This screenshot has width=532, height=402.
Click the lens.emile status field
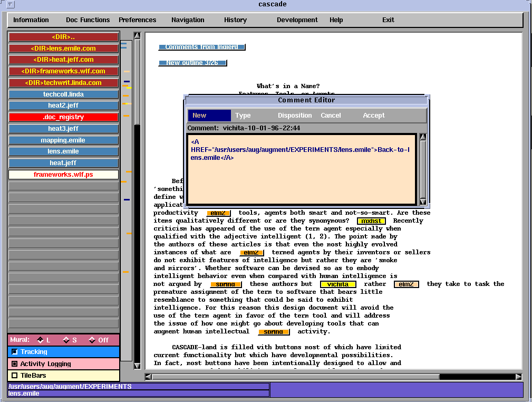click(x=139, y=394)
